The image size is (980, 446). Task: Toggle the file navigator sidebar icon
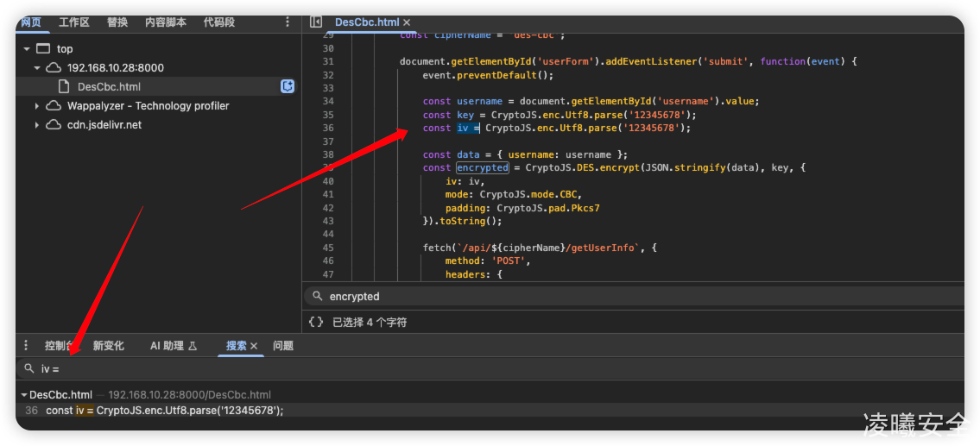[316, 22]
